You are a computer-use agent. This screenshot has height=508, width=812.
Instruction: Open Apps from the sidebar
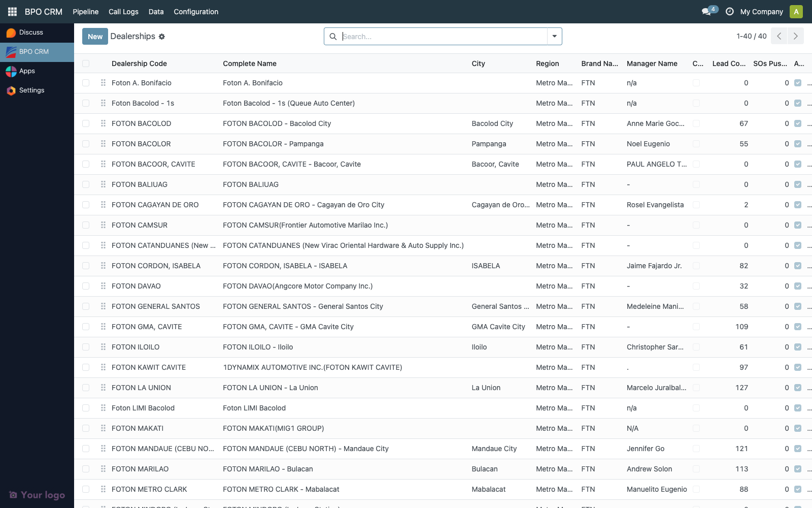pos(28,71)
